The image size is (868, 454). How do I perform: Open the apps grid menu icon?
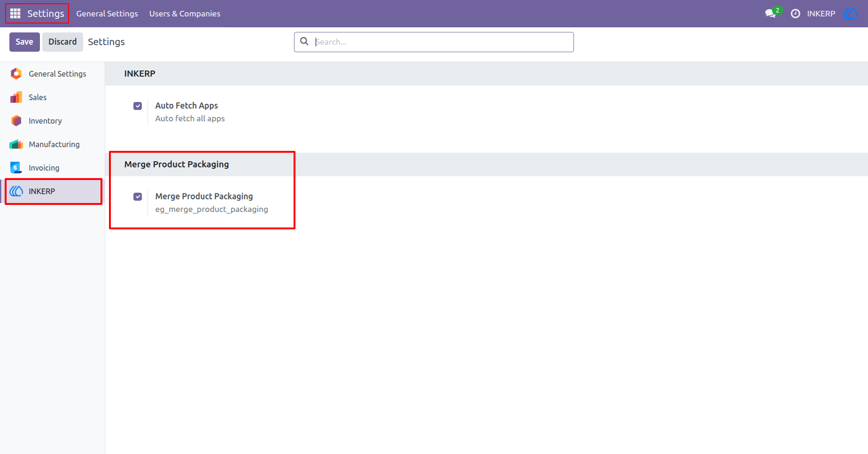(x=15, y=14)
